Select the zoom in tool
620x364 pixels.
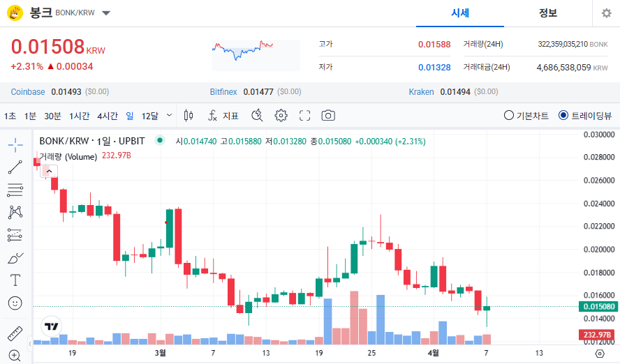click(x=15, y=356)
